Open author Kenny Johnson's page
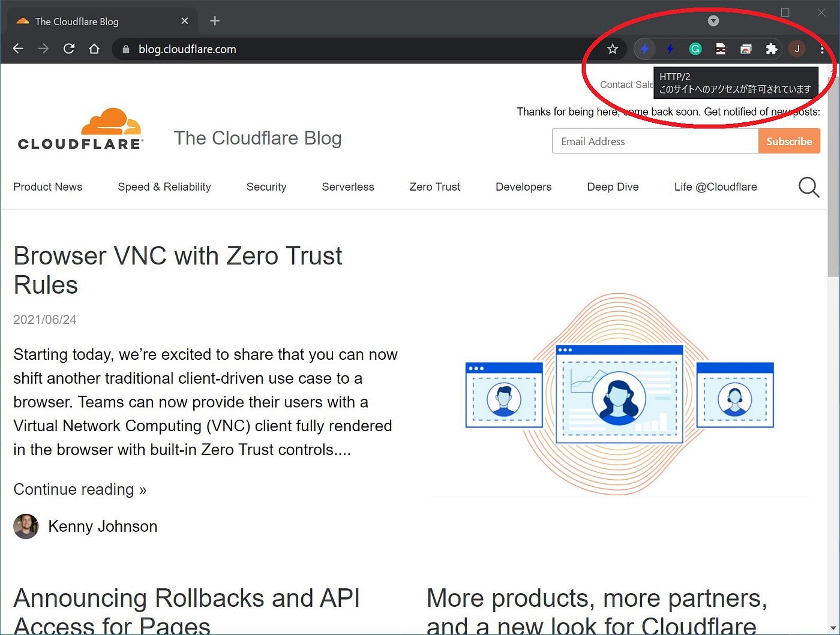 point(103,526)
